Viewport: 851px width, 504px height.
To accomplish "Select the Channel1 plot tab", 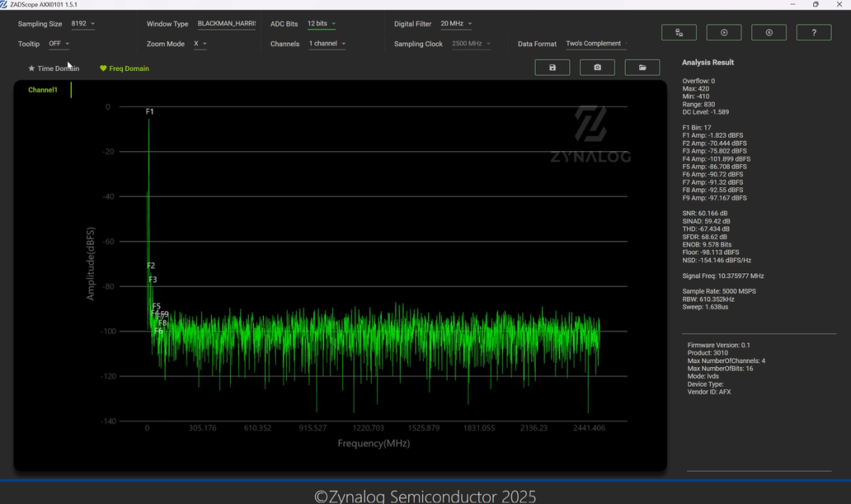I will (x=43, y=90).
